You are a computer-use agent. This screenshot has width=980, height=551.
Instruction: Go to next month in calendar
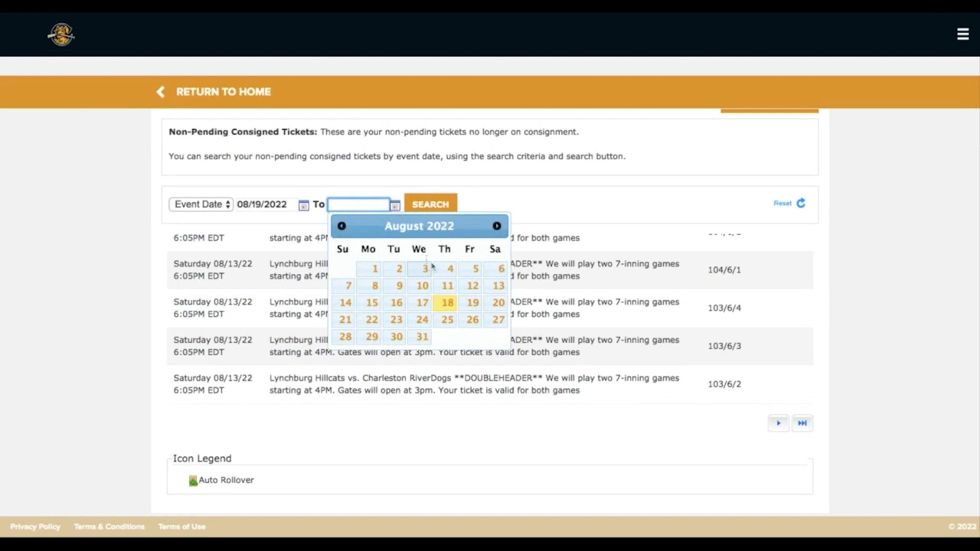coord(496,226)
